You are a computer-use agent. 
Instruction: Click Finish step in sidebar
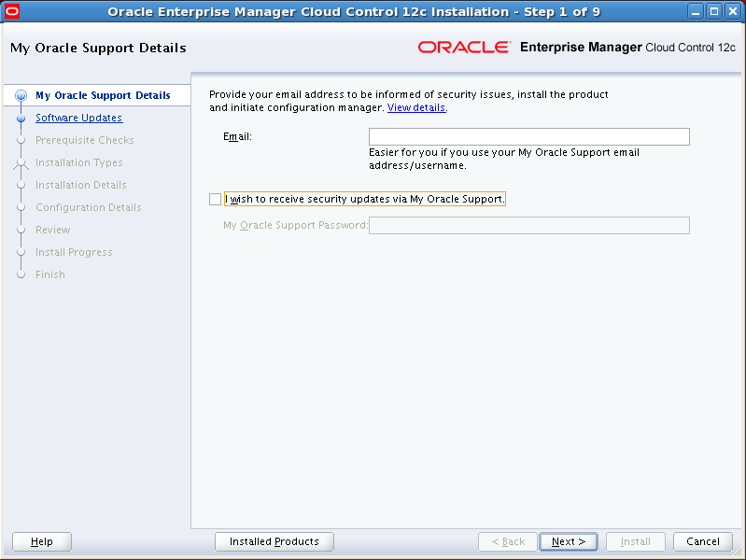(x=50, y=274)
